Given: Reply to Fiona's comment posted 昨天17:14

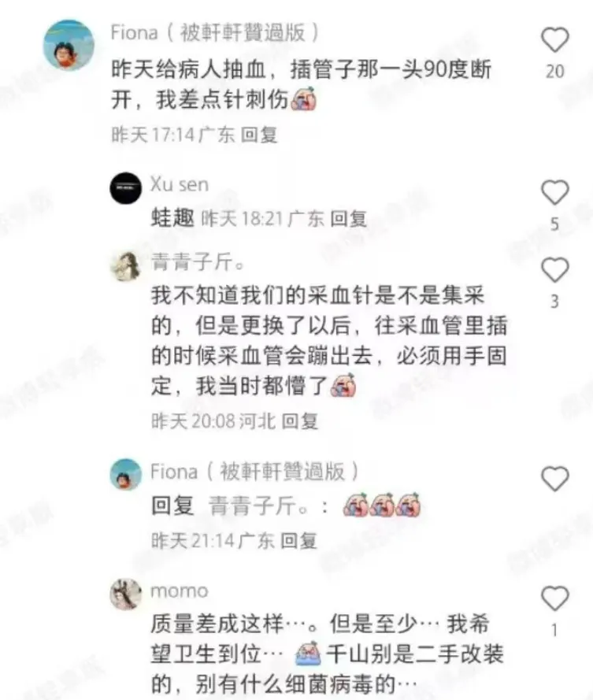Looking at the screenshot, I should (x=259, y=135).
